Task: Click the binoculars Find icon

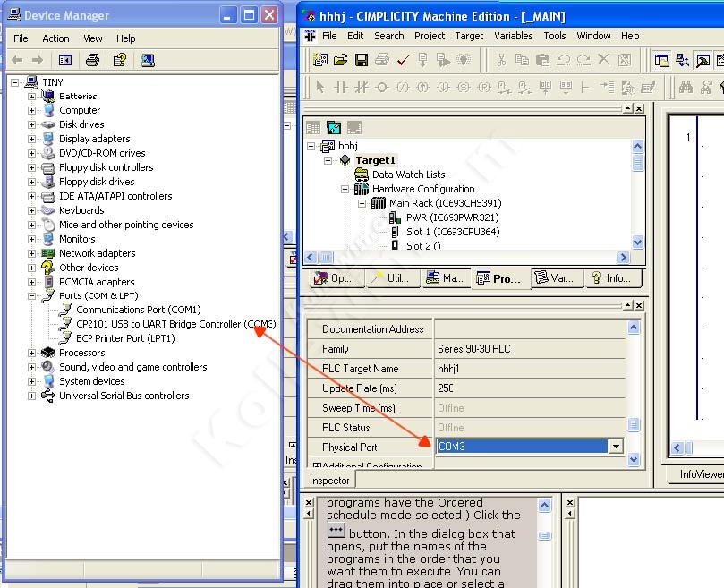Action: 686,87
